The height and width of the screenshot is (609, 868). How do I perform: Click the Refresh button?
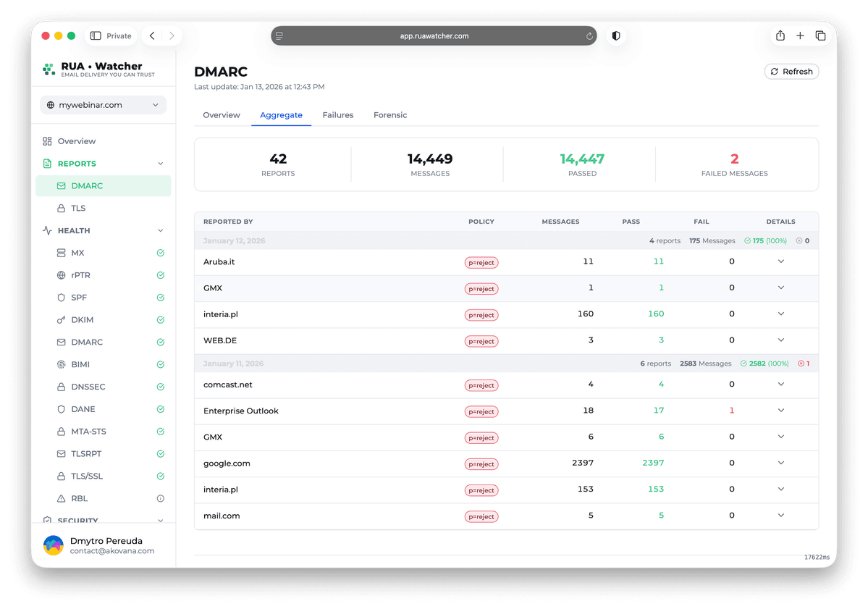coord(791,71)
